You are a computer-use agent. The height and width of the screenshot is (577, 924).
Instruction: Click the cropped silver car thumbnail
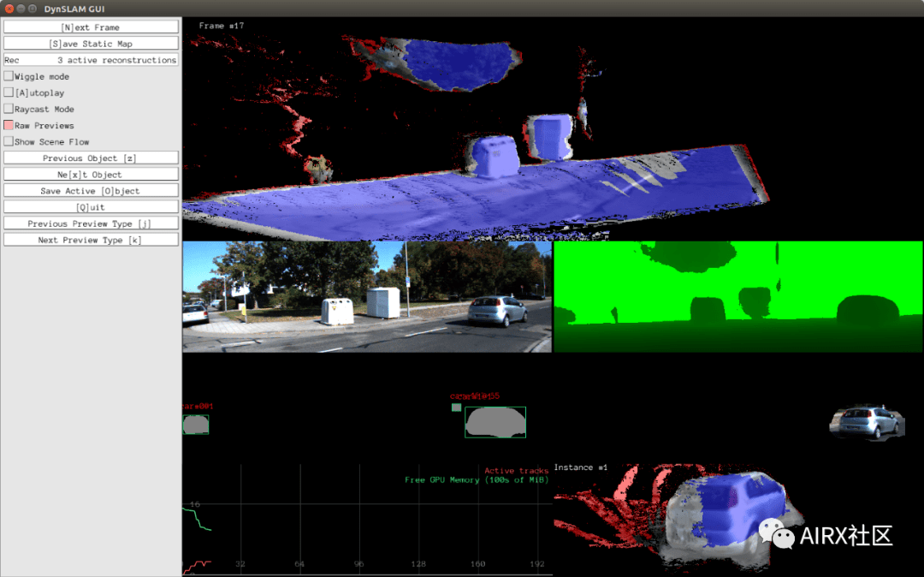point(866,422)
